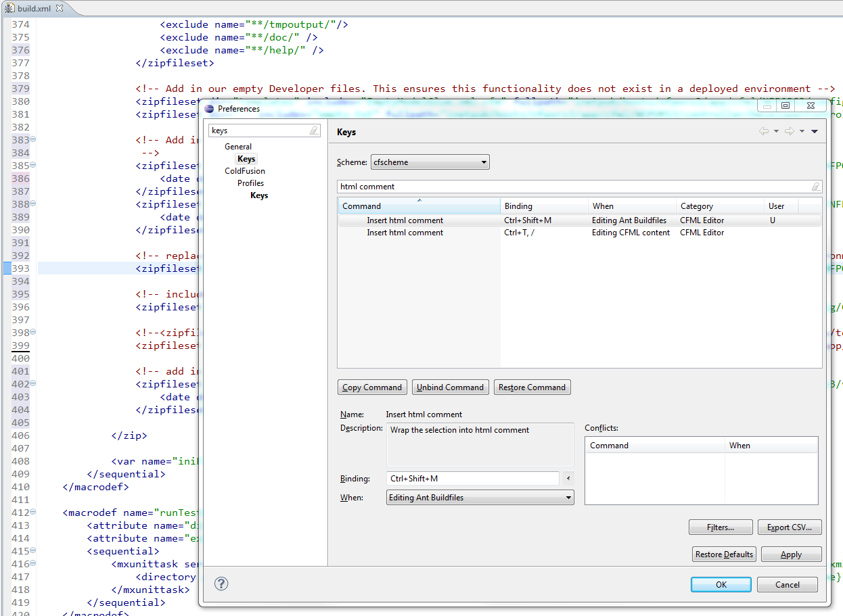Open the When dropdown 'Editing Ant Buildfiles'
This screenshot has width=843, height=616.
tap(480, 498)
